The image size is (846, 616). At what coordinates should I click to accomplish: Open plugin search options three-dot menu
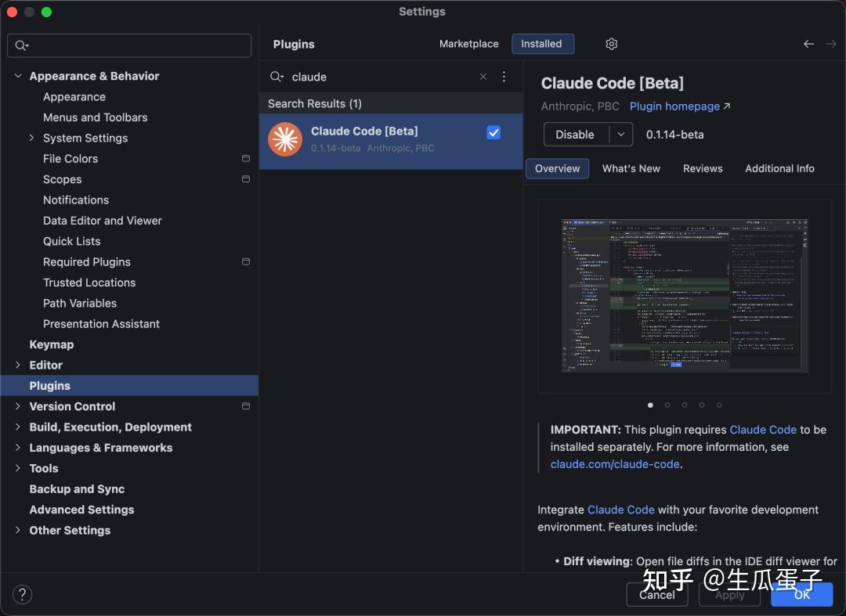click(504, 77)
